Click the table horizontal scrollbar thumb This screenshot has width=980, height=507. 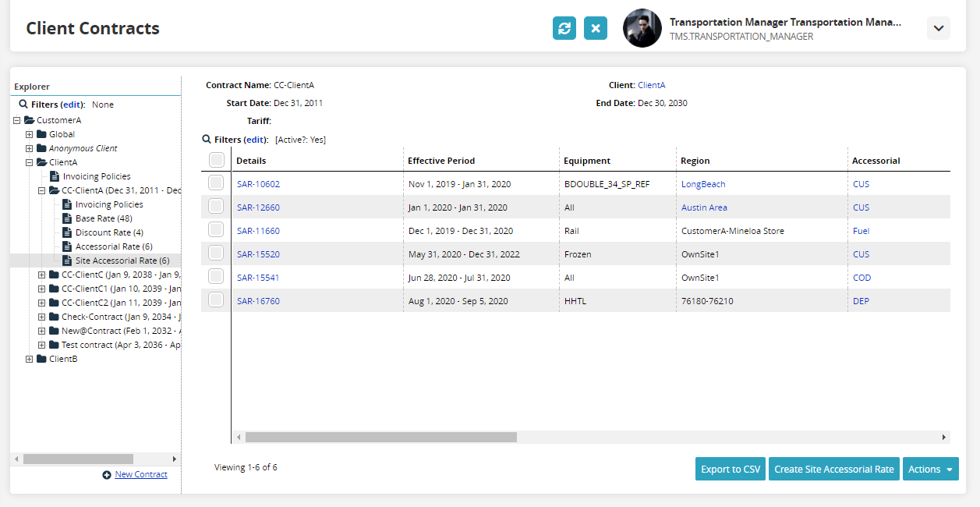(x=380, y=438)
